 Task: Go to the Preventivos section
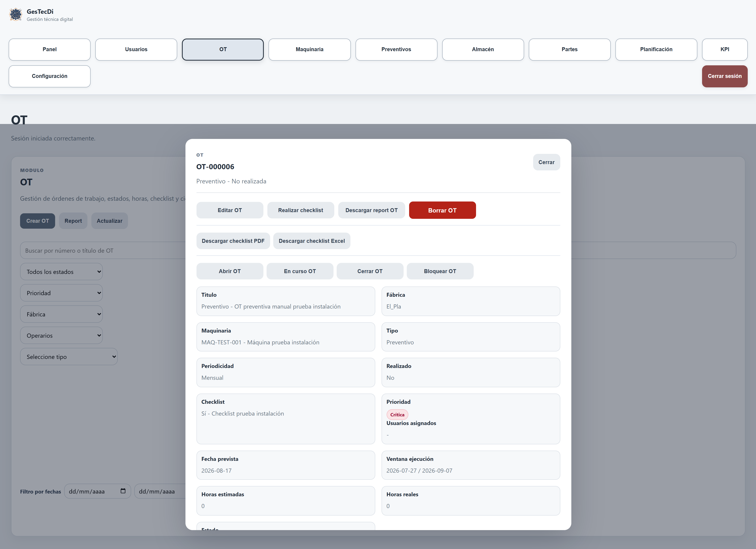pos(396,49)
